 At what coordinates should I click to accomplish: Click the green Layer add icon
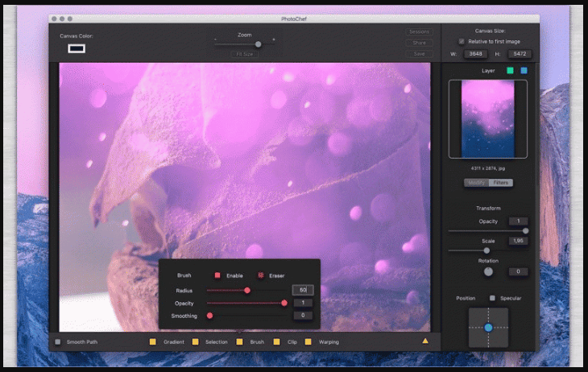(x=510, y=71)
